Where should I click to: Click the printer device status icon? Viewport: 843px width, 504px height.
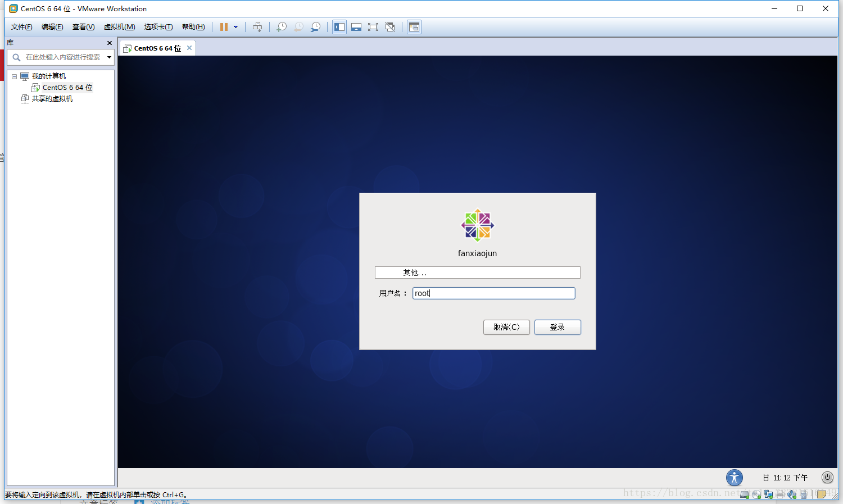[x=780, y=494]
